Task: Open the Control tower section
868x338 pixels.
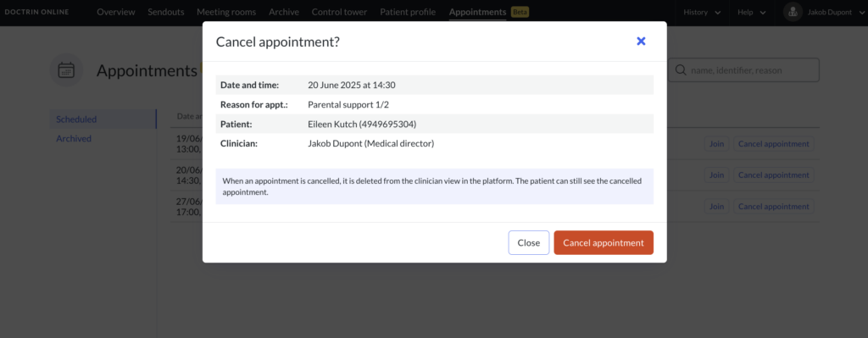Action: (x=339, y=12)
